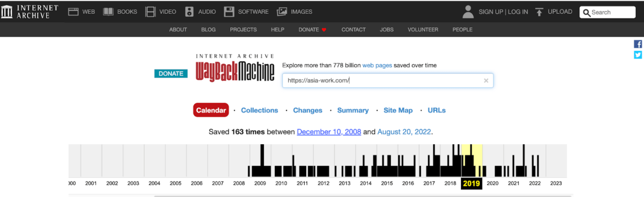Open the Books icon in navbar
Screen dimensions: 644x197
tap(108, 12)
